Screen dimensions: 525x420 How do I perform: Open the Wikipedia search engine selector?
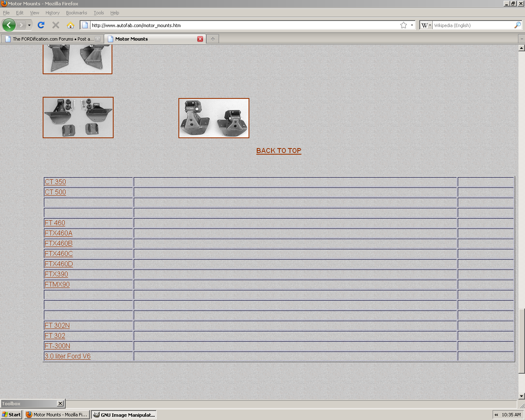click(426, 25)
